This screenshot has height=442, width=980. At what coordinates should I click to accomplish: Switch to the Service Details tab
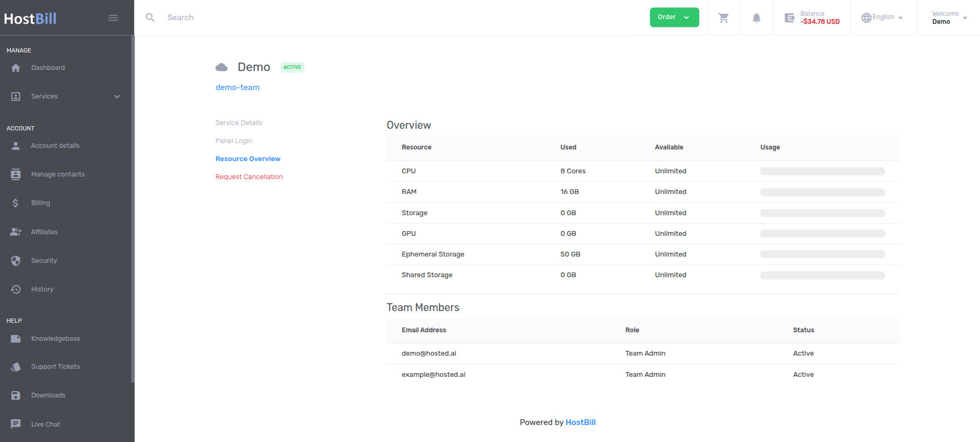point(239,123)
